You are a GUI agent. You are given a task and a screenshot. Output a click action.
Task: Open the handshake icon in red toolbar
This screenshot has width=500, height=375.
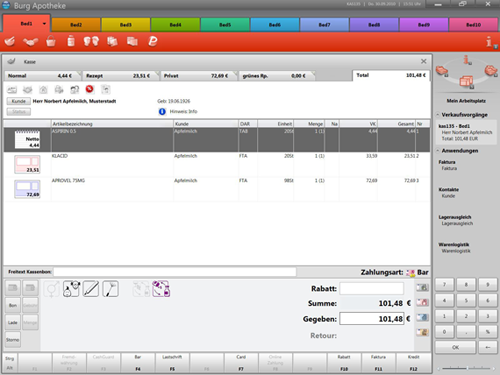(x=30, y=42)
